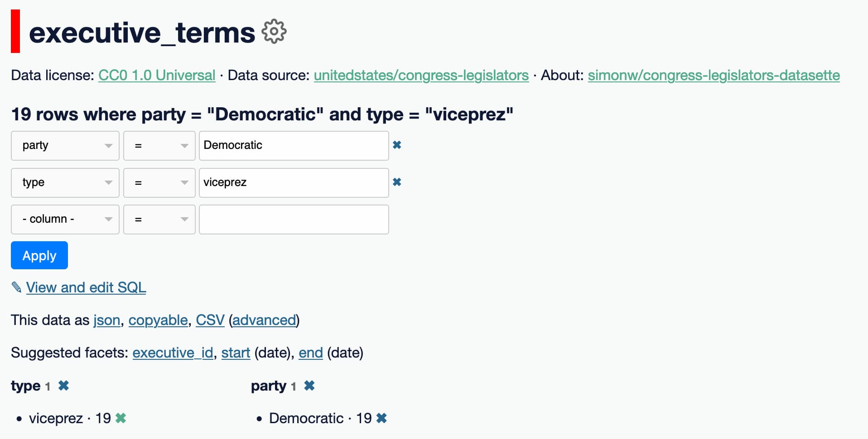
Task: Open the json export link
Action: (x=106, y=320)
